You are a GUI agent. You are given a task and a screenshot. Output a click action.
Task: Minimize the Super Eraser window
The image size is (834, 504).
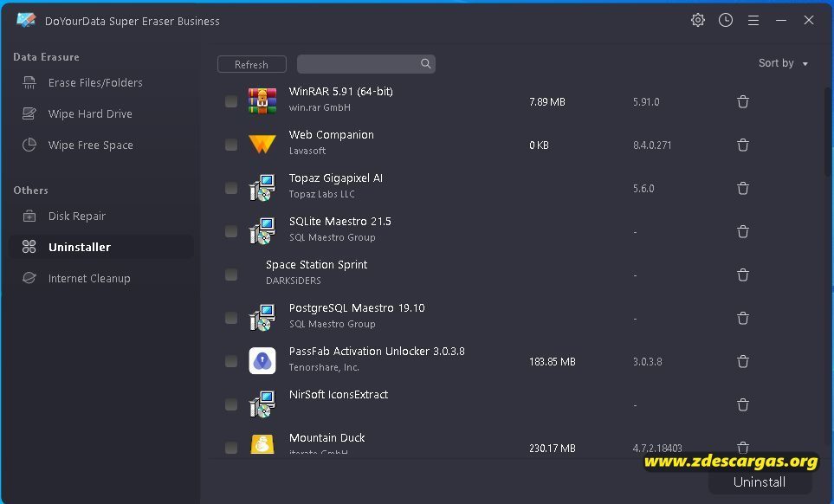(x=781, y=20)
